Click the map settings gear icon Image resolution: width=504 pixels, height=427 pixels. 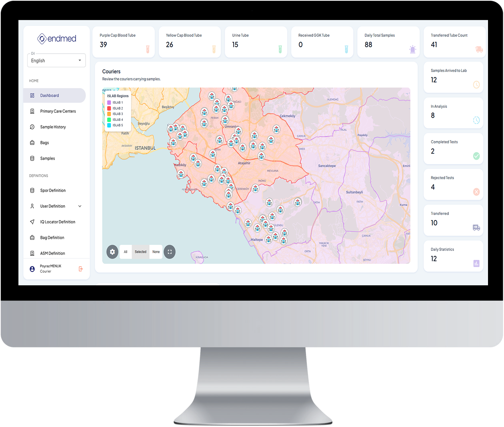(x=112, y=252)
